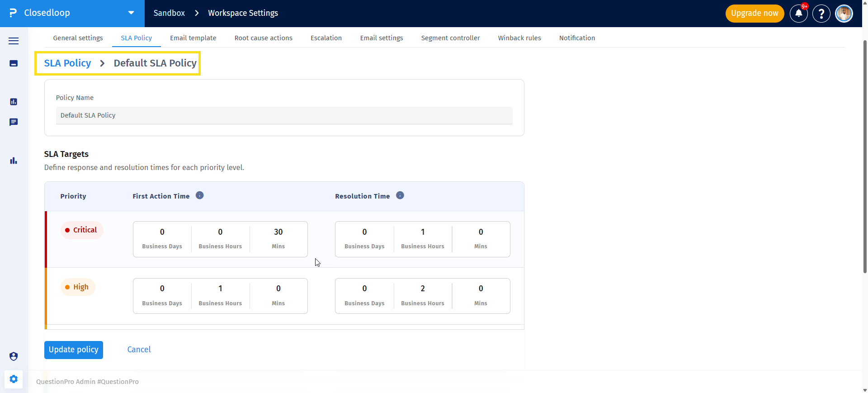Open the chat feedback icon in sidebar

pyautogui.click(x=14, y=122)
